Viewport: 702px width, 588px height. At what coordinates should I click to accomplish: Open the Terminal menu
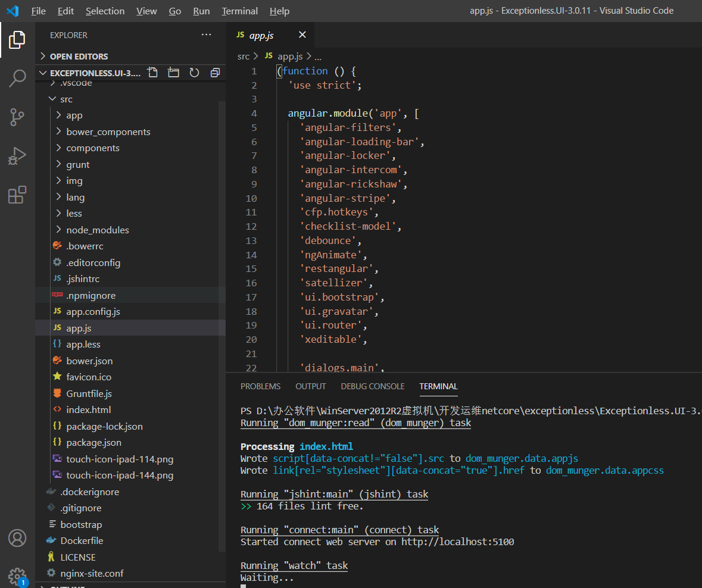[x=239, y=11]
